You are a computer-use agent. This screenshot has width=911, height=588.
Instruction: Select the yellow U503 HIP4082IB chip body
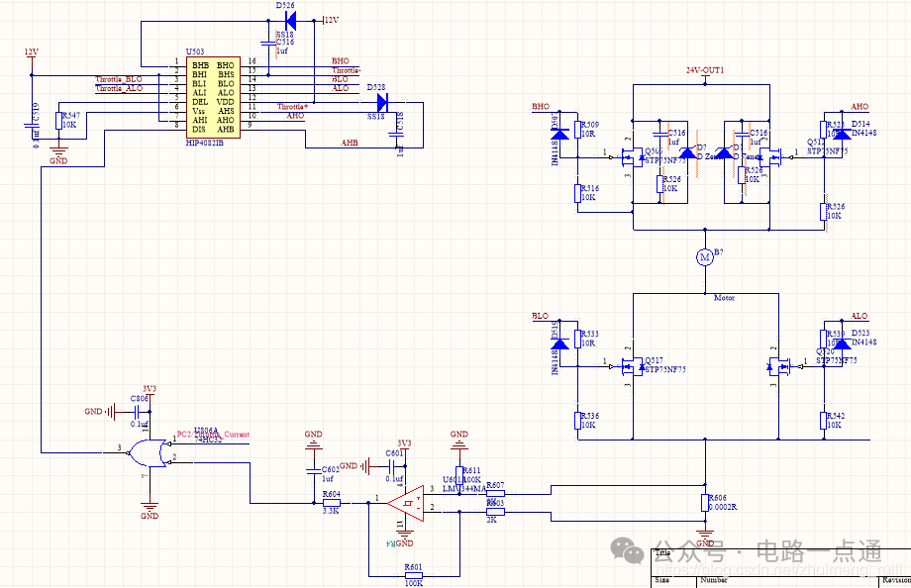pyautogui.click(x=213, y=98)
